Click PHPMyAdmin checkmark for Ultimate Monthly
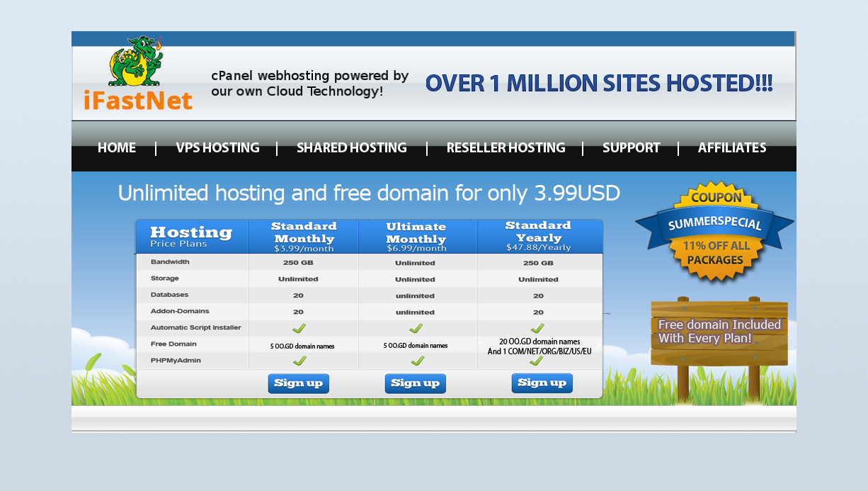 (418, 361)
